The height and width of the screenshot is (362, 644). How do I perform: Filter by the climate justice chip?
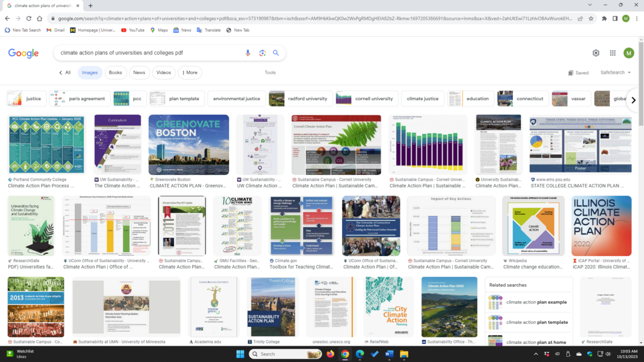point(423,99)
